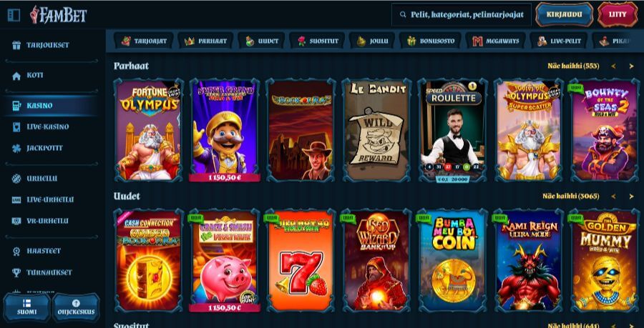The image size is (644, 328).
Task: Go to Koti home icon
Action: (16, 76)
